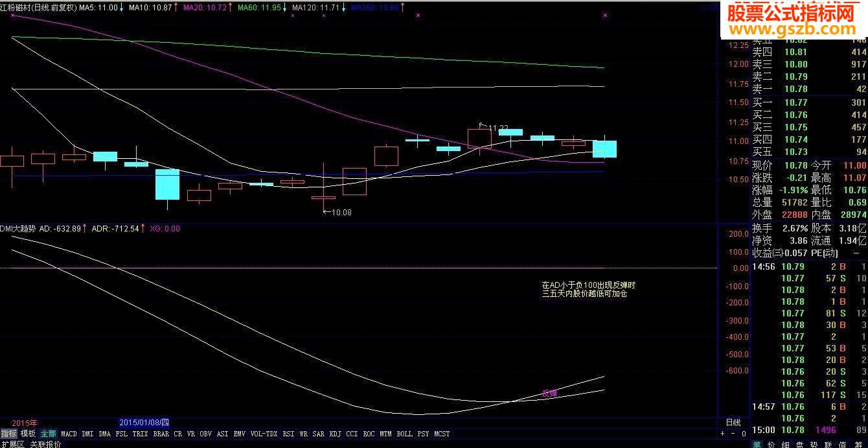Viewport: 868px width, 448px height.
Task: Click the 15:00 10.78 1496 trade row
Action: click(x=809, y=430)
